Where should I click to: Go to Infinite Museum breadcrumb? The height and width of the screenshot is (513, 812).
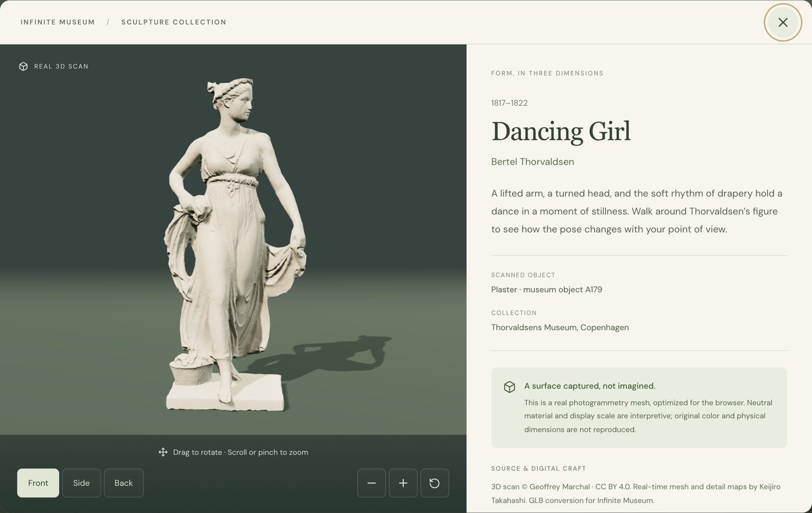pyautogui.click(x=57, y=22)
